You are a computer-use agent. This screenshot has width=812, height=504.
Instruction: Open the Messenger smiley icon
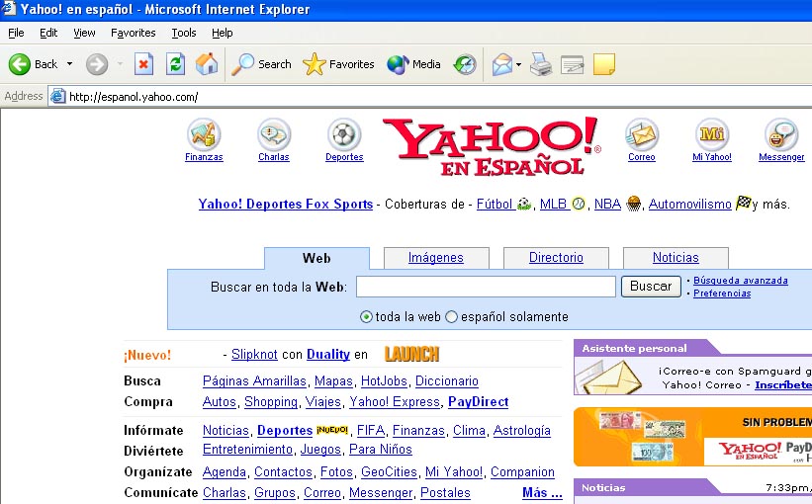coord(781,134)
